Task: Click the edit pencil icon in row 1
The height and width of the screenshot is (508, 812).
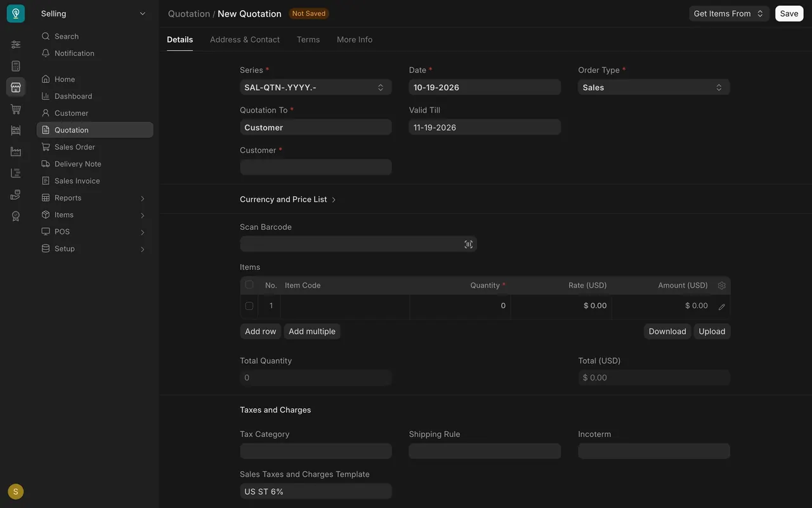Action: tap(721, 307)
